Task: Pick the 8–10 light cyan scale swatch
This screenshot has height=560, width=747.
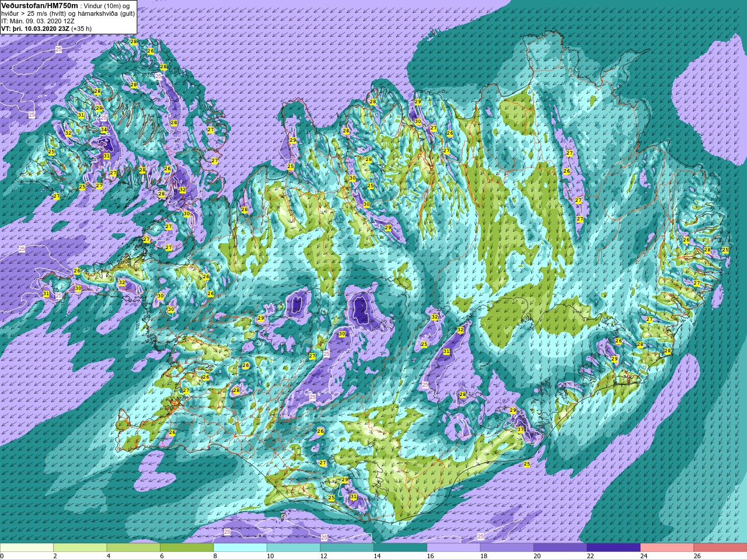Action: coord(240,548)
